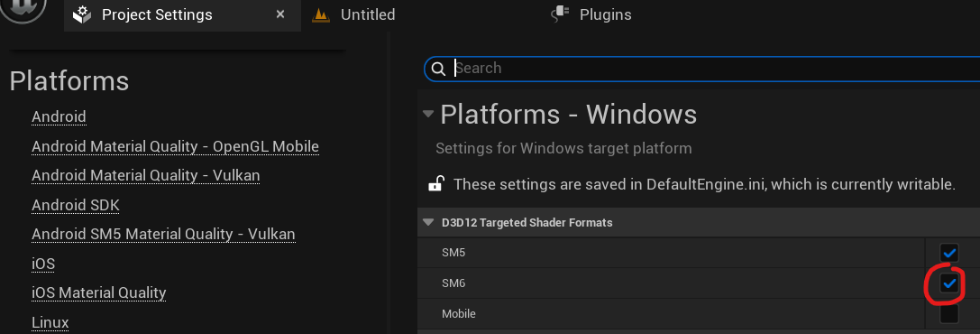Click the unlocked padlock icon

point(435,183)
